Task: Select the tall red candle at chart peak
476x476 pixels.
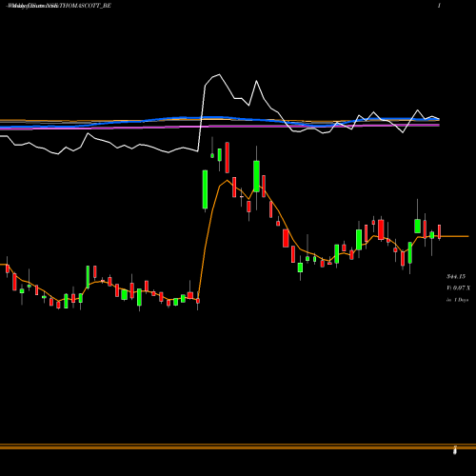Action: [228, 157]
